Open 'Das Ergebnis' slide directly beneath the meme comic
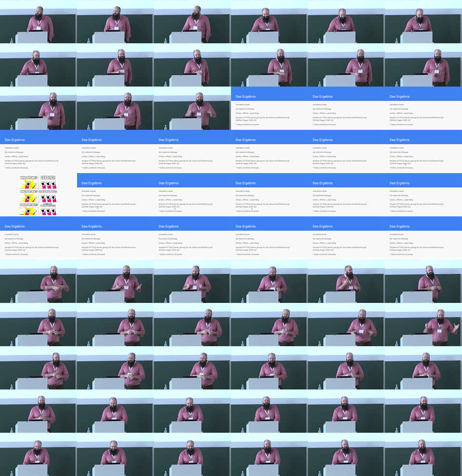 pyautogui.click(x=38, y=238)
